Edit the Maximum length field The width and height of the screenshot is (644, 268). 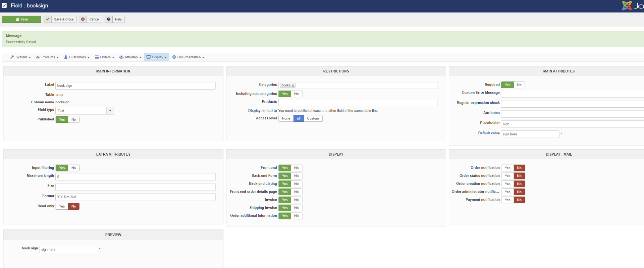(x=136, y=177)
